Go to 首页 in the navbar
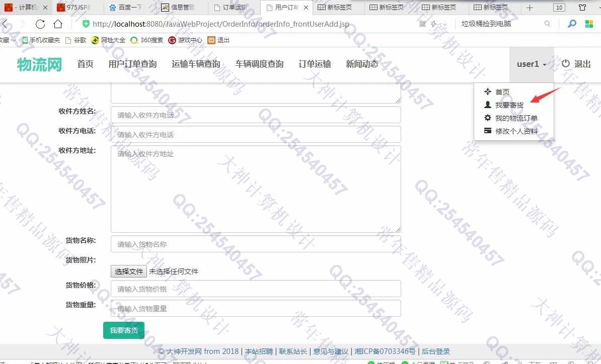The image size is (601, 364). coord(85,64)
